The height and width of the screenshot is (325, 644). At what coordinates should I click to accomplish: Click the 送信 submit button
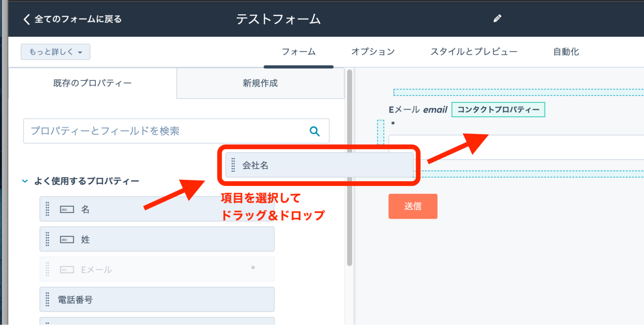coord(413,206)
